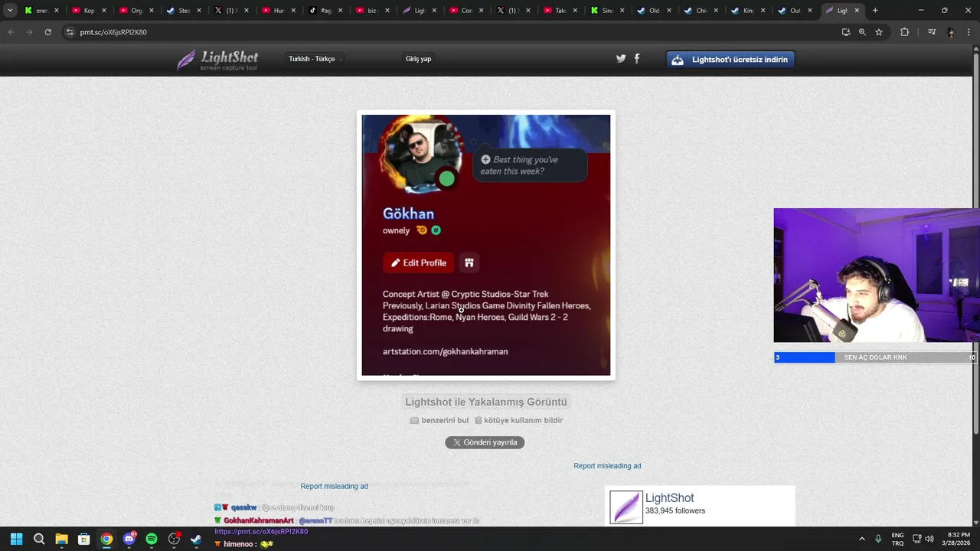The width and height of the screenshot is (980, 551).
Task: Open File Explorer from the taskbar
Action: pyautogui.click(x=61, y=539)
